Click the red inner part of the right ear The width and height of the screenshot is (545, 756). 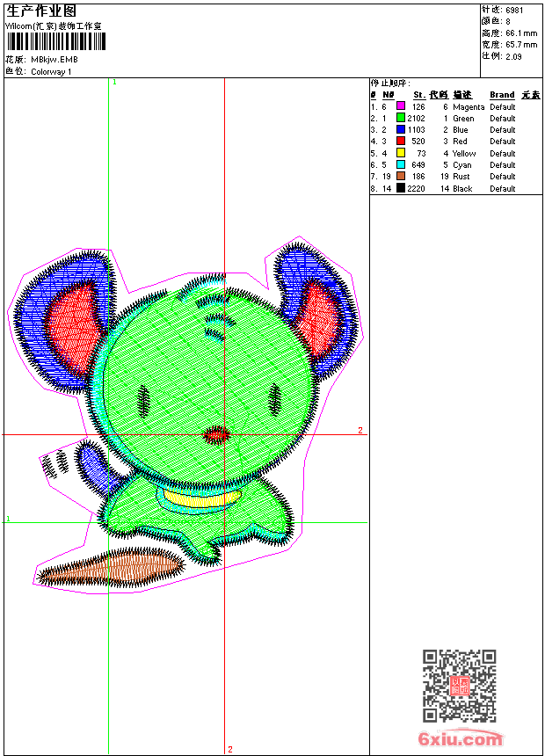tap(319, 318)
